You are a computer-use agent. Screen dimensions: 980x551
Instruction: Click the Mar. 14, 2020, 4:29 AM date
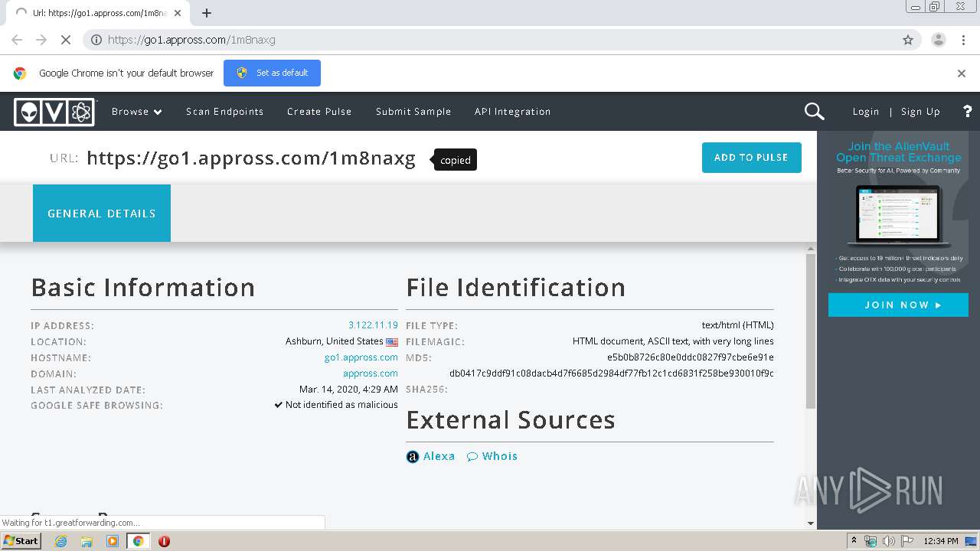coord(348,390)
